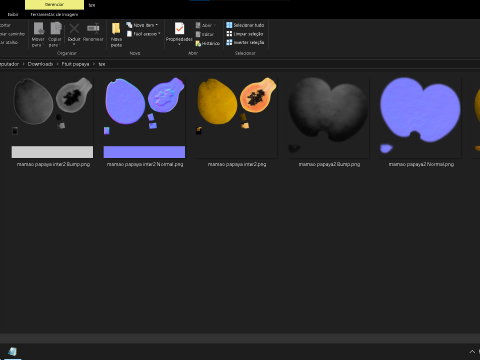This screenshot has height=360, width=480.
Task: Expand the Fácil acesso dropdown arrow
Action: pos(159,34)
